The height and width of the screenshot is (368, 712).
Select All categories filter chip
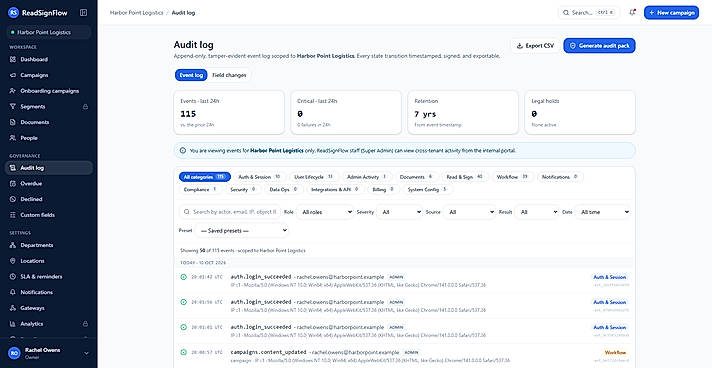point(204,177)
